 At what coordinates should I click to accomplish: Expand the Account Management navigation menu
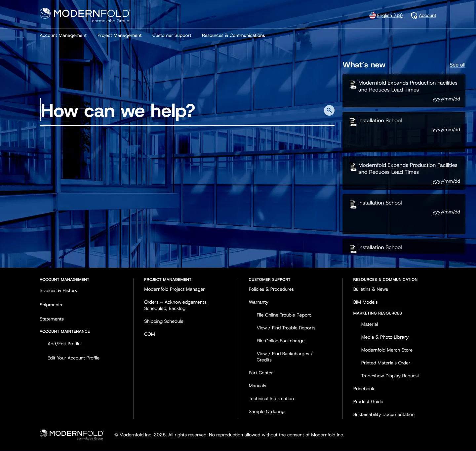(x=63, y=35)
